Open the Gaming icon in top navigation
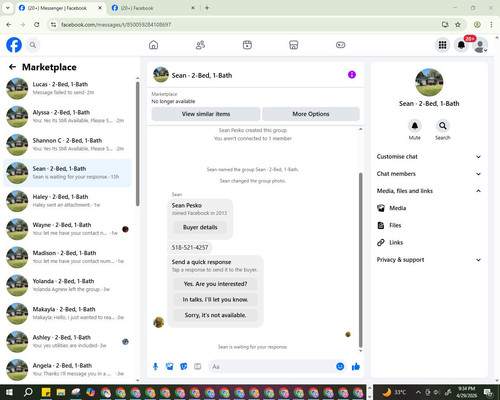 click(340, 45)
